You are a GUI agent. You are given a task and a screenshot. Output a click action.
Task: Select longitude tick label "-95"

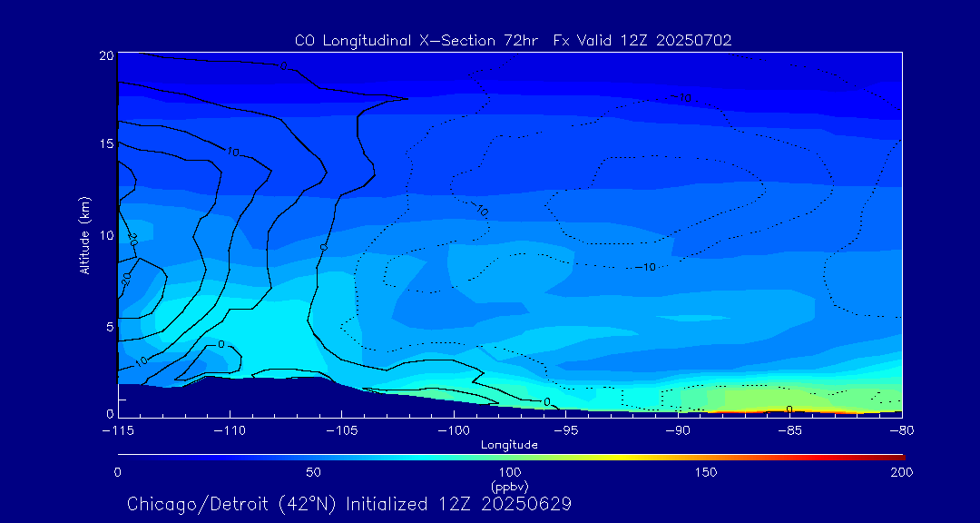[565, 430]
